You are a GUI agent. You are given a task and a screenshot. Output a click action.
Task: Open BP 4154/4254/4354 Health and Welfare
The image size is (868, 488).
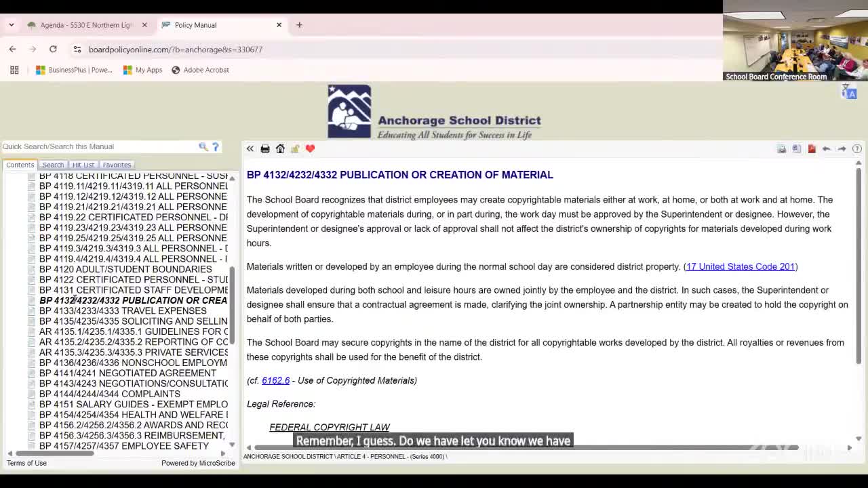click(x=134, y=415)
